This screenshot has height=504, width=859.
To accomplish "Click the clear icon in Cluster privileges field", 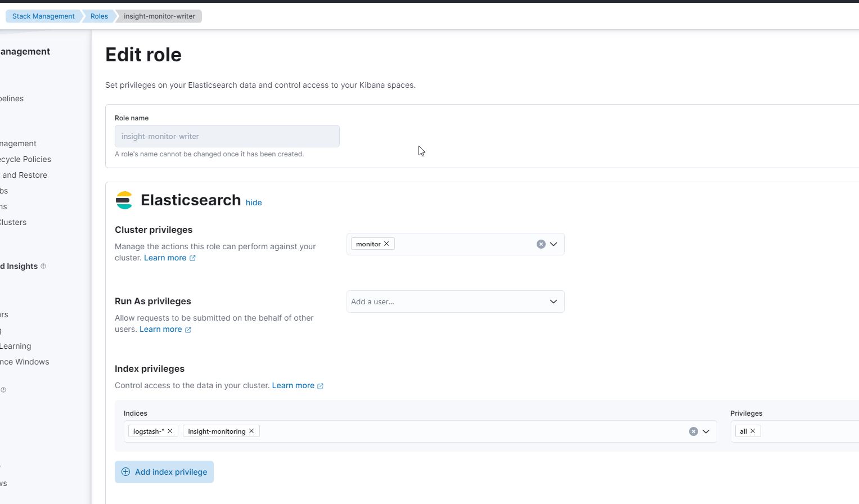I will [541, 244].
